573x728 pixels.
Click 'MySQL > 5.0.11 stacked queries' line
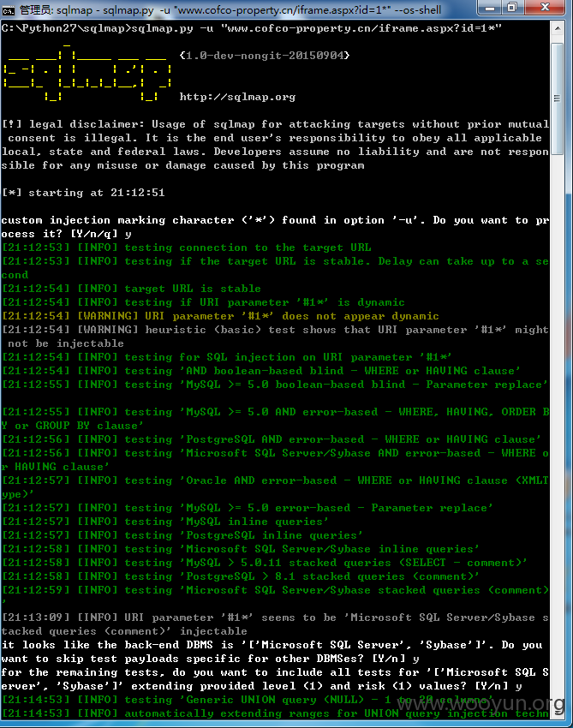click(265, 563)
